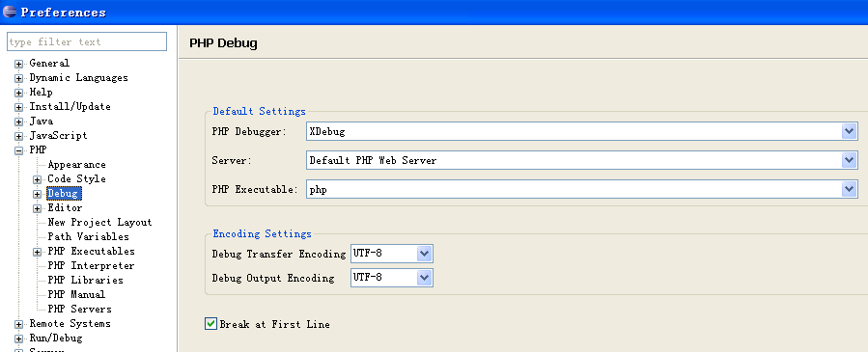Select the Install/Update tree item

(x=70, y=106)
